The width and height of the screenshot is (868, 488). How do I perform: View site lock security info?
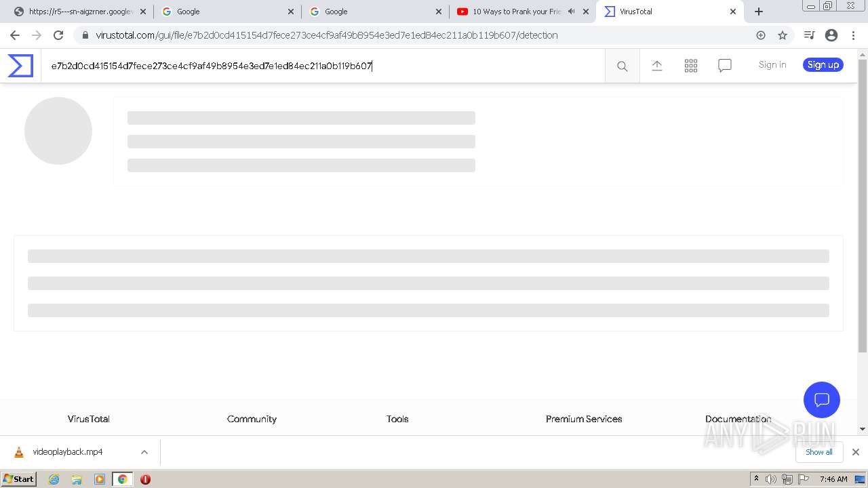85,35
